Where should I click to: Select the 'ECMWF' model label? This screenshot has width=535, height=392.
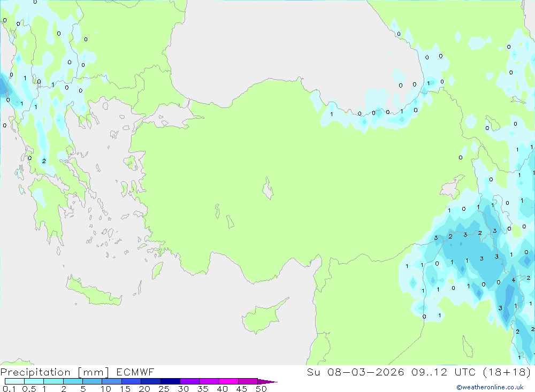pyautogui.click(x=135, y=372)
